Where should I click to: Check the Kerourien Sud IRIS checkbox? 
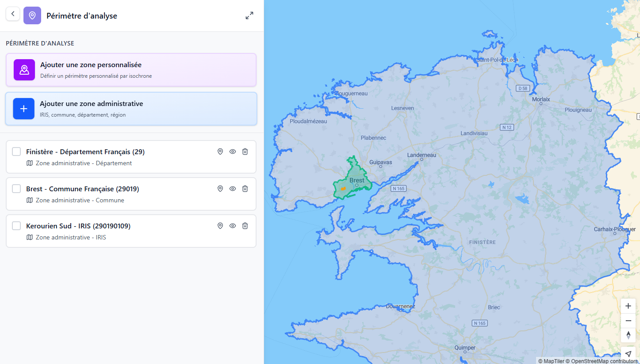[16, 225]
